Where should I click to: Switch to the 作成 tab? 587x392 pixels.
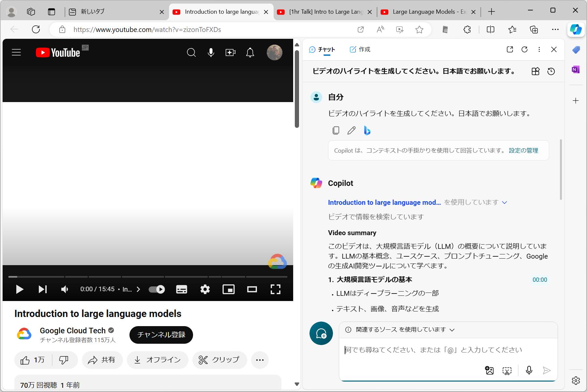tap(360, 50)
